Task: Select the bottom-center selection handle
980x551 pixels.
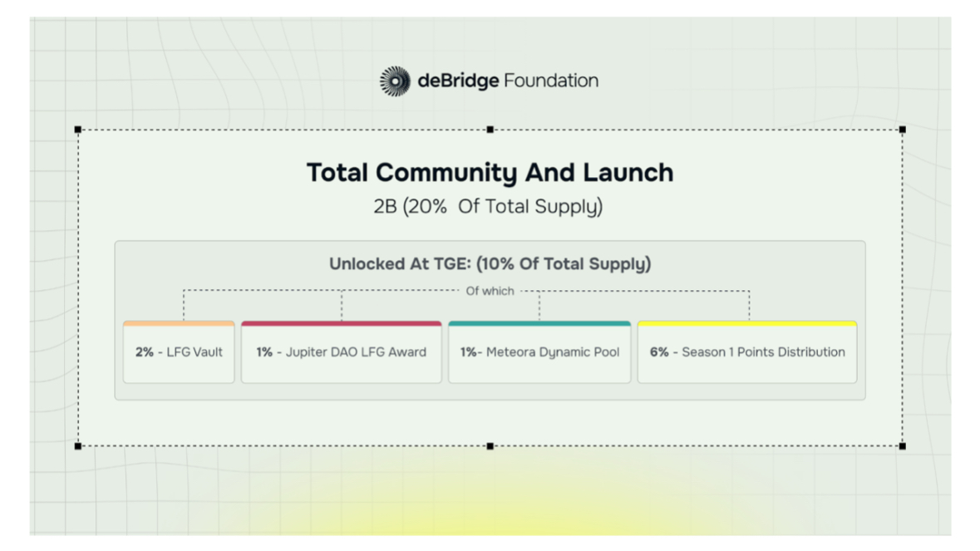Action: 490,446
